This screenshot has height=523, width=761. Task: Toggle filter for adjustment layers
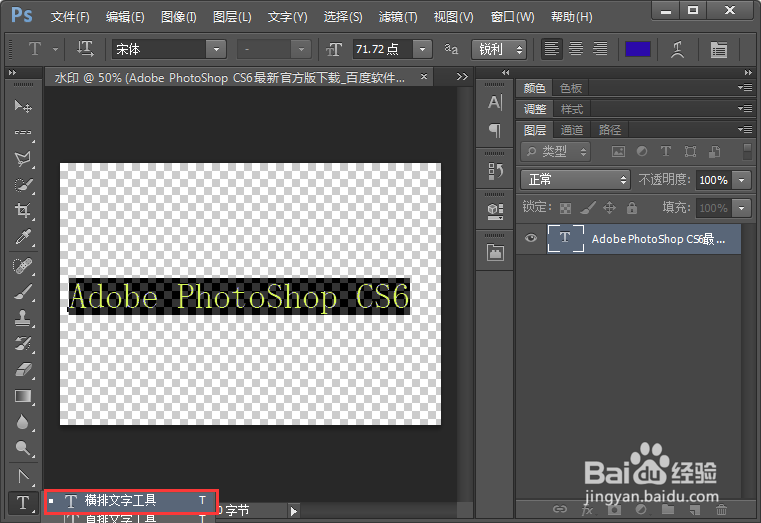(642, 152)
